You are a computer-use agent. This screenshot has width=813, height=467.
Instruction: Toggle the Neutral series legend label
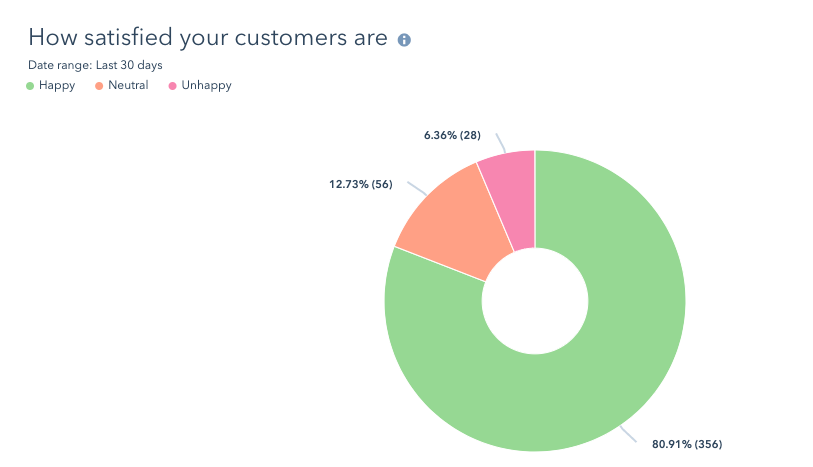tap(128, 86)
